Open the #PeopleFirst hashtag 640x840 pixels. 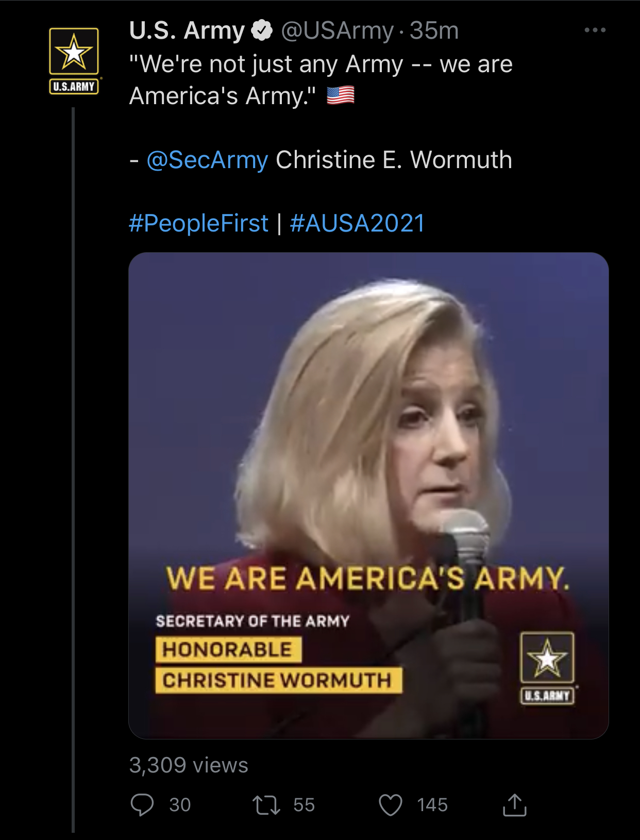[x=198, y=223]
